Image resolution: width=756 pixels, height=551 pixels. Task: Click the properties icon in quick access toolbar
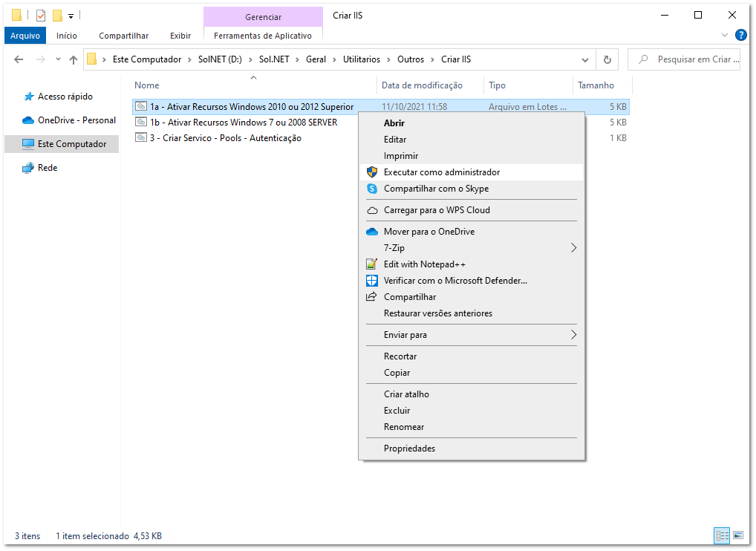click(x=41, y=15)
